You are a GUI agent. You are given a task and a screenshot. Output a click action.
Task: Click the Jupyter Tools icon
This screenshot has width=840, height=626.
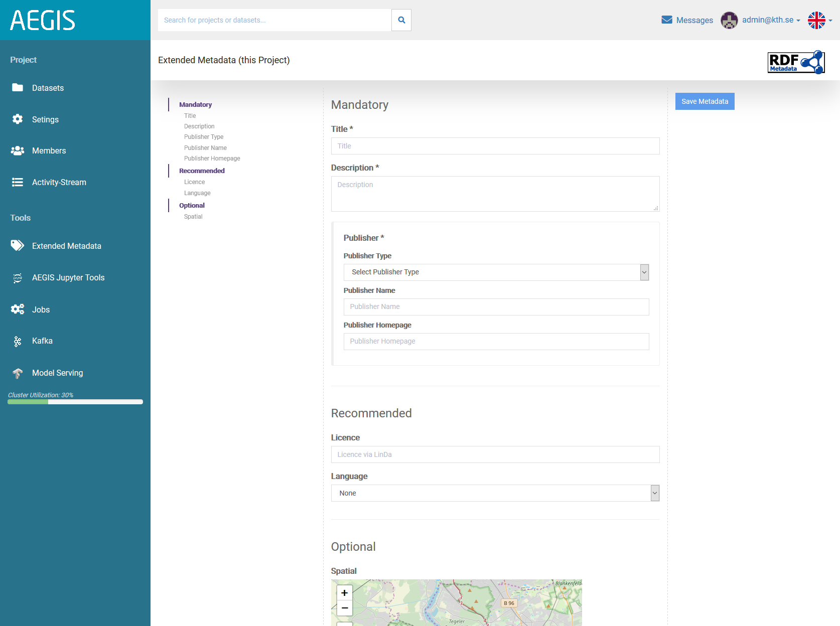tap(18, 278)
